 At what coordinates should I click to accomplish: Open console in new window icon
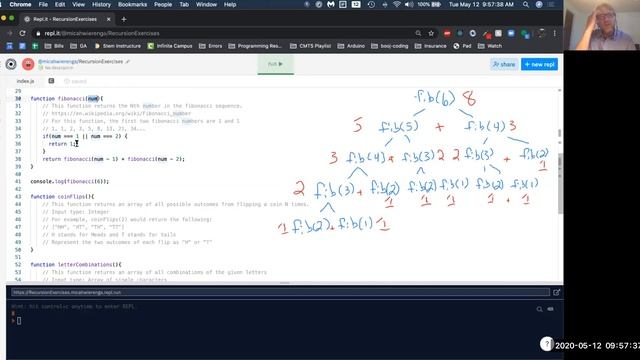coord(556,292)
